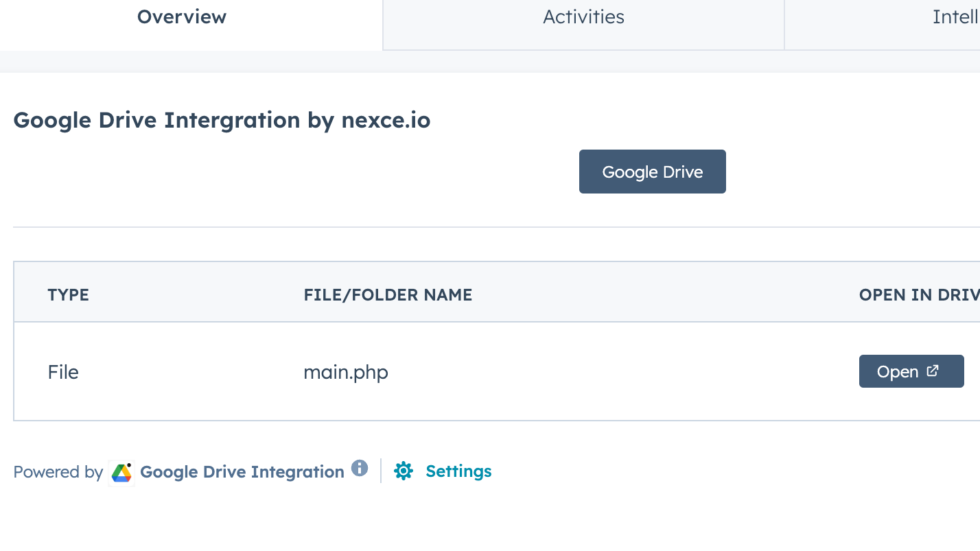The height and width of the screenshot is (551, 980).
Task: Click the Google Drive Intergration by nexce.io heading
Action: (x=222, y=120)
